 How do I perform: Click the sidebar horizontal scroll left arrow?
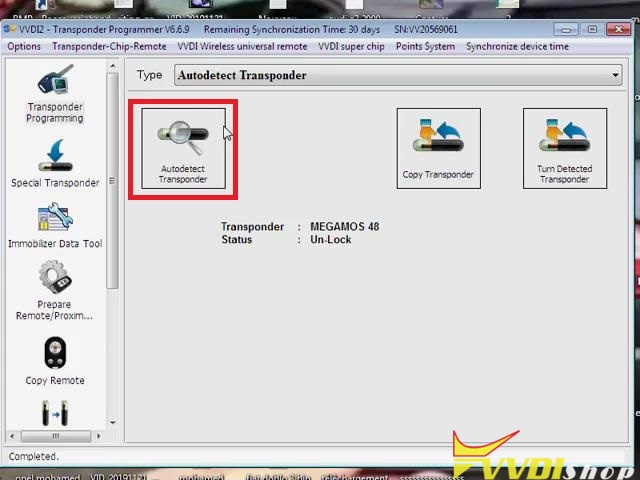[12, 436]
